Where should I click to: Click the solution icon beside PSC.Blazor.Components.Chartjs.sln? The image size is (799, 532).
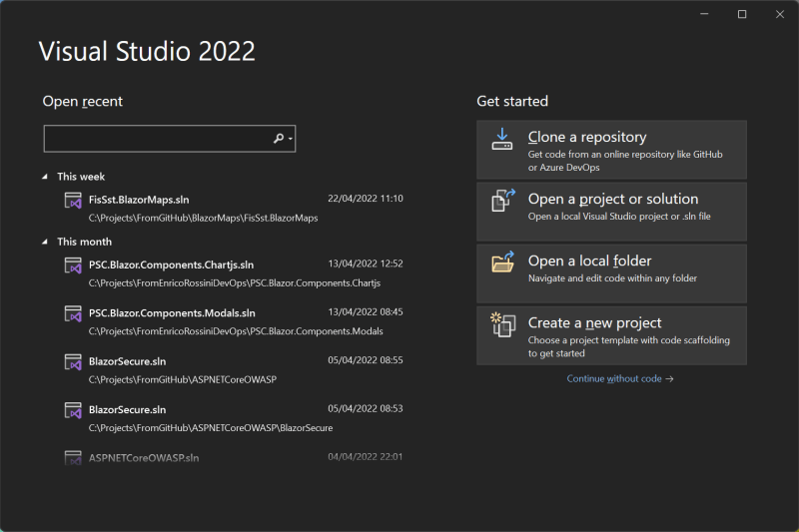[x=73, y=266]
